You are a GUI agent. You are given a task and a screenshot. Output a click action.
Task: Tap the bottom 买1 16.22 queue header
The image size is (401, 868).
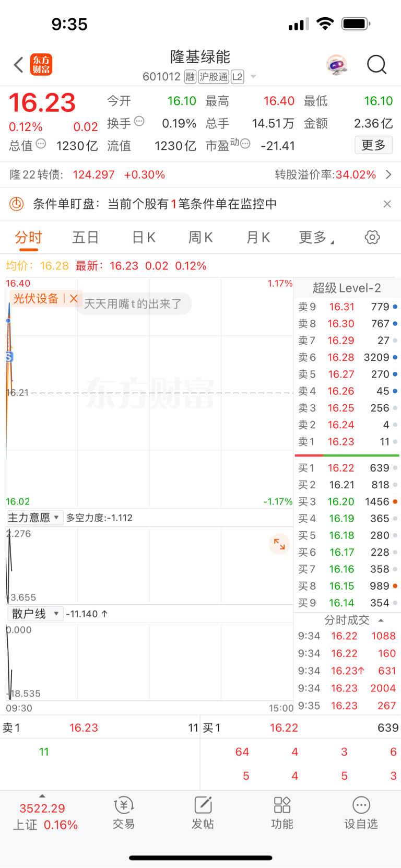point(301,728)
